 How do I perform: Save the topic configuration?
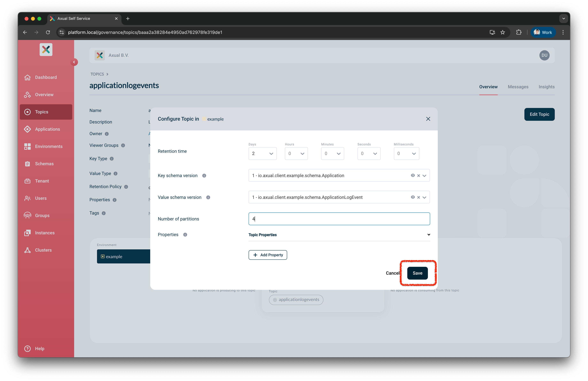tap(417, 273)
